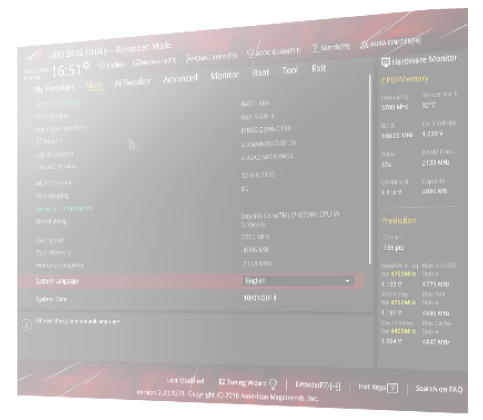Click the CPU Speed row
Screen dimensions: 483x420
[191, 240]
